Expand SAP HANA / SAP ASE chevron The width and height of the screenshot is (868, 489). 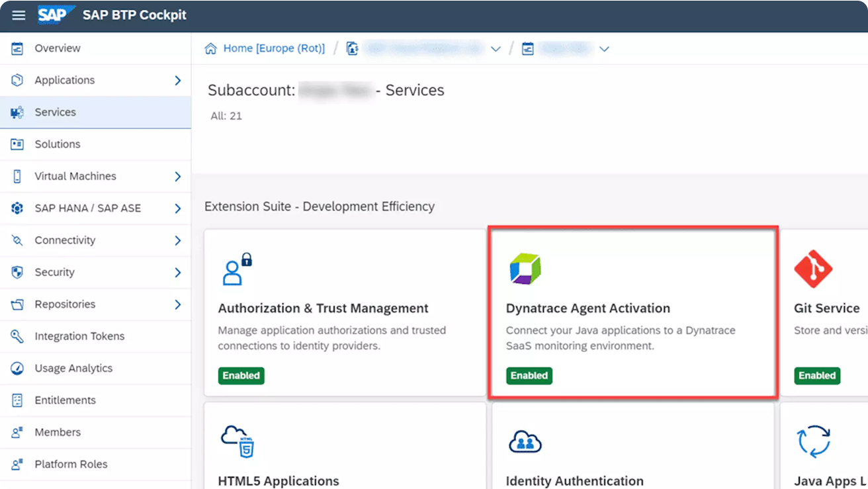point(177,208)
